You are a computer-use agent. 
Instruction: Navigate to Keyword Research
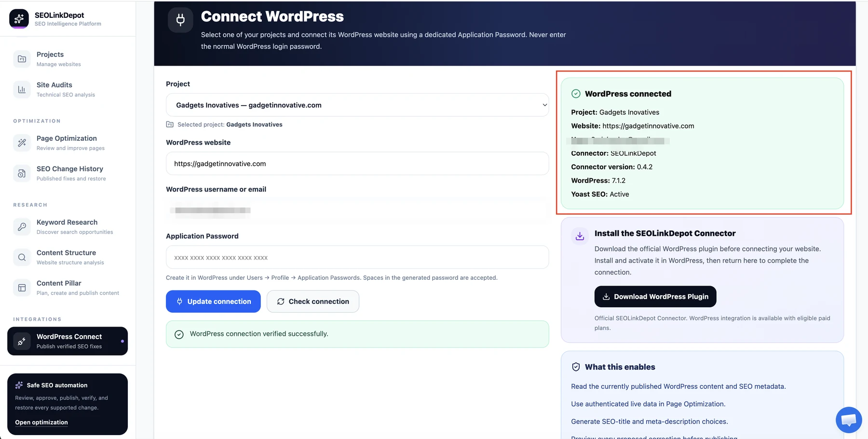[x=68, y=227]
